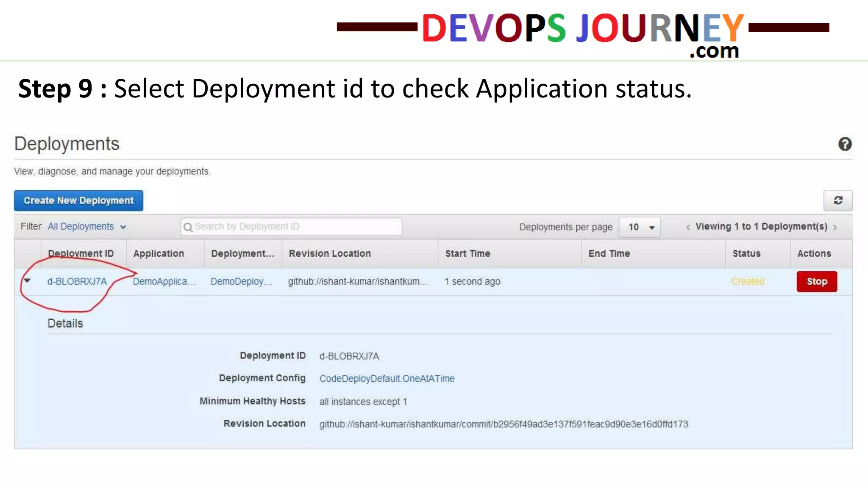Click Create New Deployment button

click(78, 200)
